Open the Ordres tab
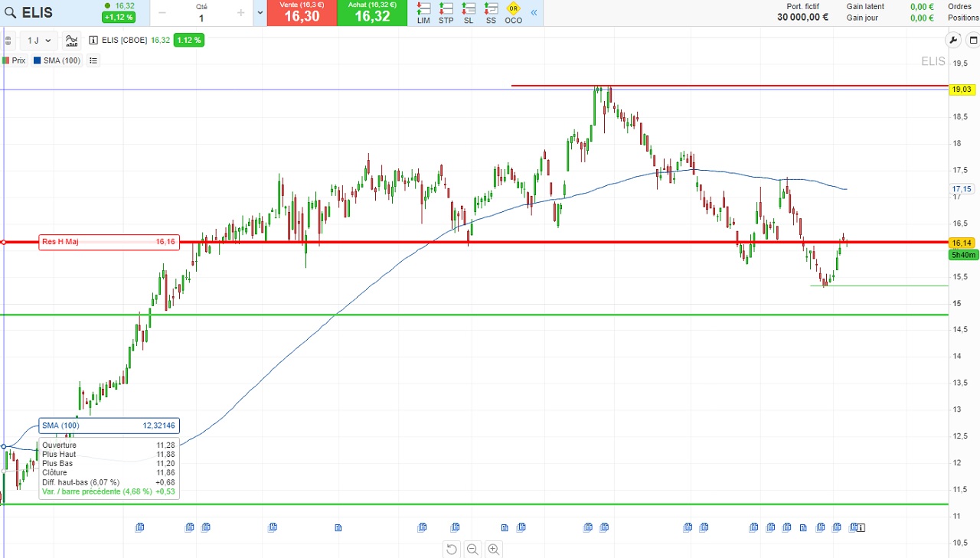The height and width of the screenshot is (558, 980). pyautogui.click(x=959, y=7)
